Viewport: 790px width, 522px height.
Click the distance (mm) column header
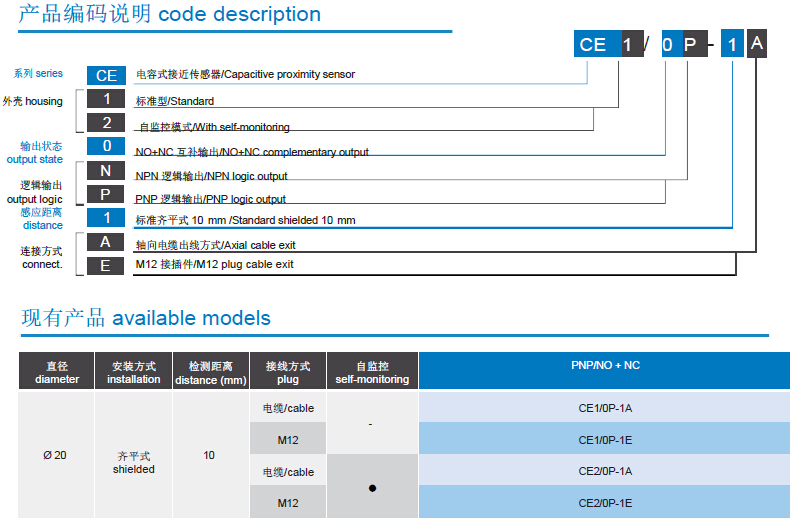(x=210, y=372)
